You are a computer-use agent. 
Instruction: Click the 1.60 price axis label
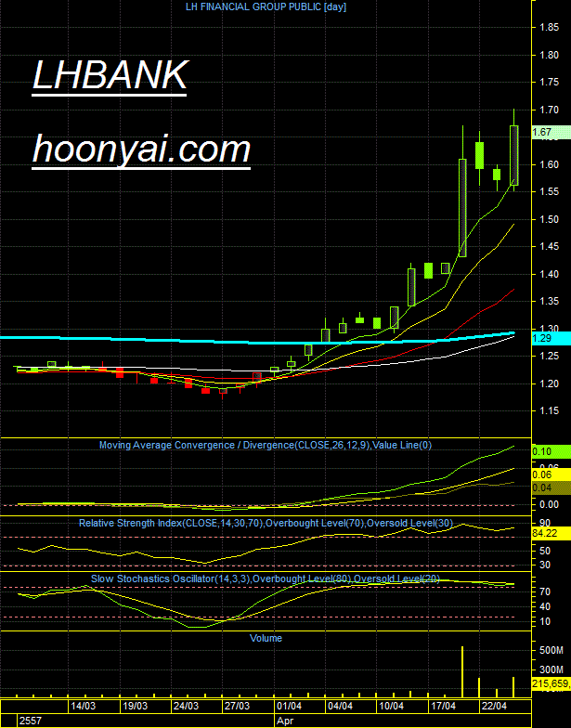click(x=550, y=165)
